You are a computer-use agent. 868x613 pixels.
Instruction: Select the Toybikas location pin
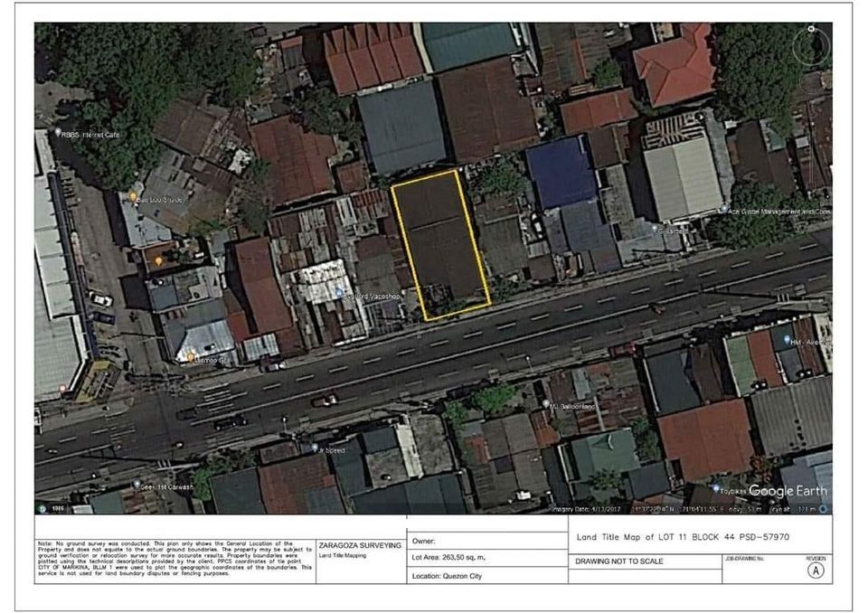(x=715, y=489)
